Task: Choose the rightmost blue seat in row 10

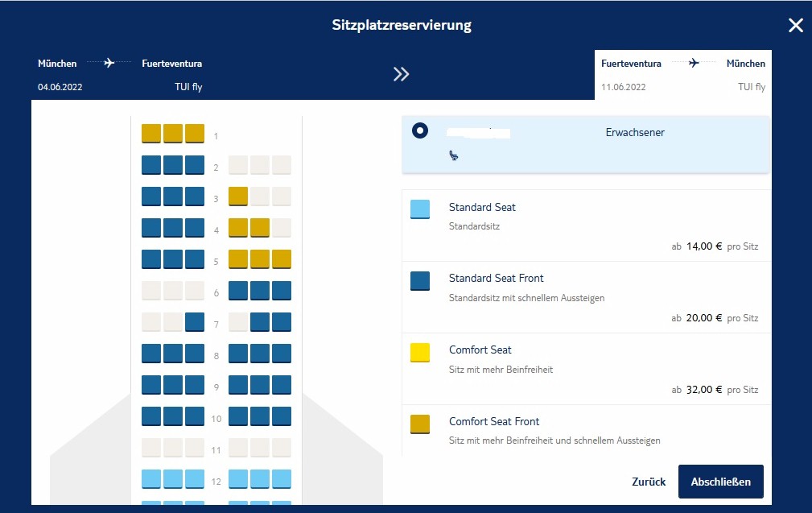Action: (x=282, y=416)
